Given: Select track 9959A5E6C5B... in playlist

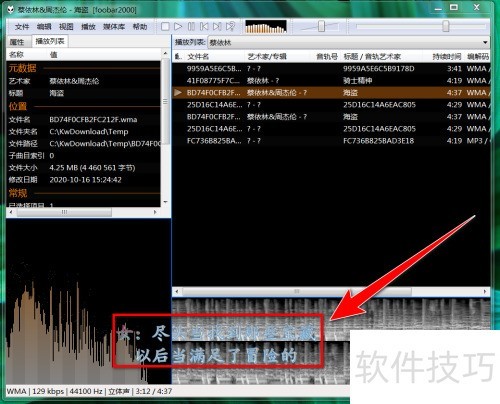Looking at the screenshot, I should click(x=331, y=69).
